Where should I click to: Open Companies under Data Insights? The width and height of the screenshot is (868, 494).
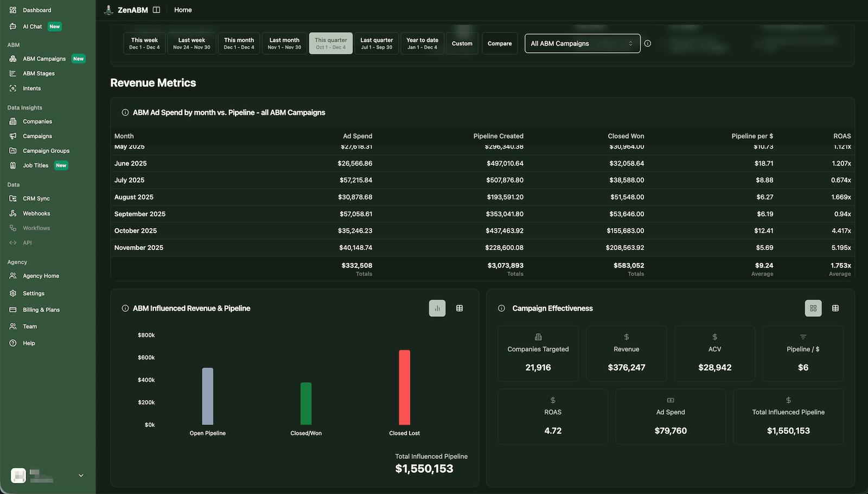[x=36, y=121]
